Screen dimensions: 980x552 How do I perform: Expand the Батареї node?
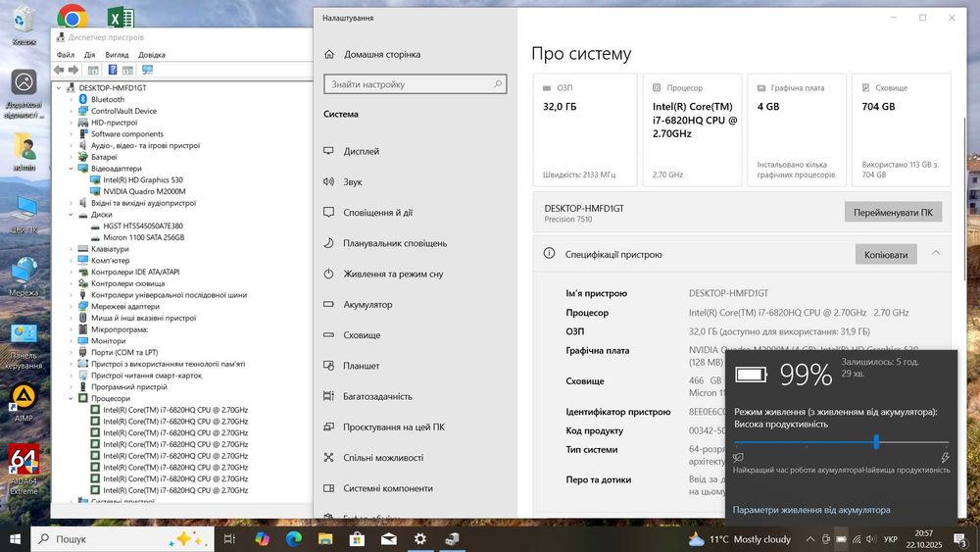point(71,157)
